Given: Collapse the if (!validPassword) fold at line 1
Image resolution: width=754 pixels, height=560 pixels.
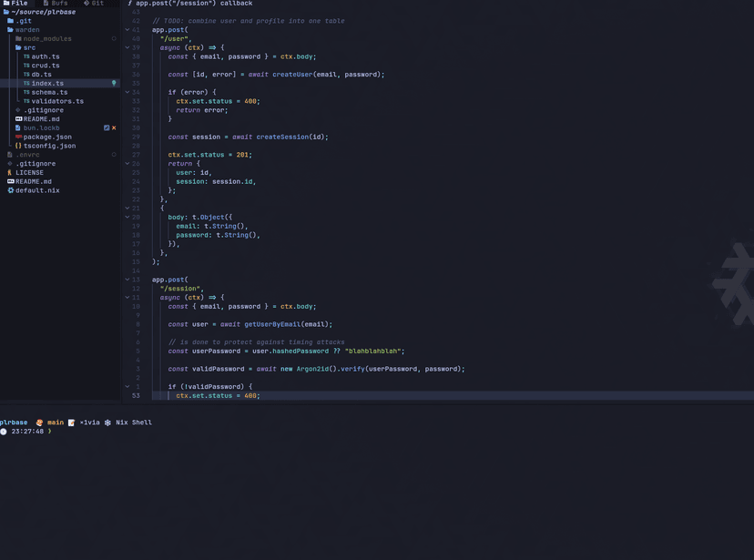Looking at the screenshot, I should (127, 386).
